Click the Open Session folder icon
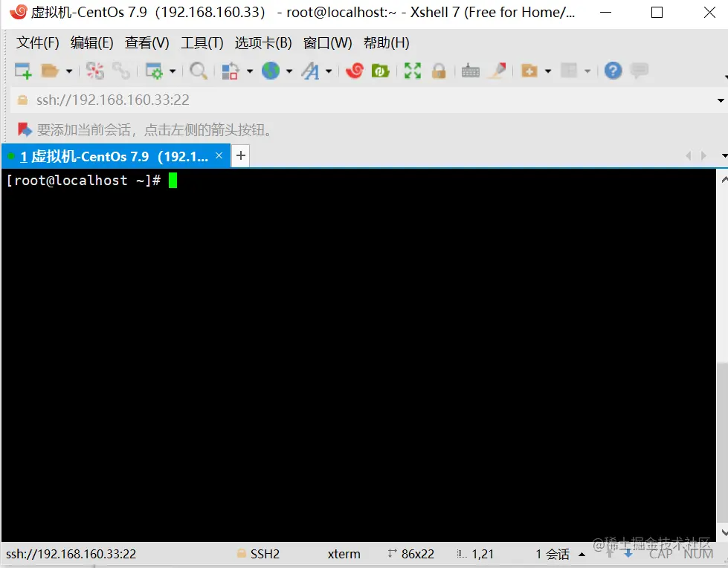 click(x=49, y=71)
